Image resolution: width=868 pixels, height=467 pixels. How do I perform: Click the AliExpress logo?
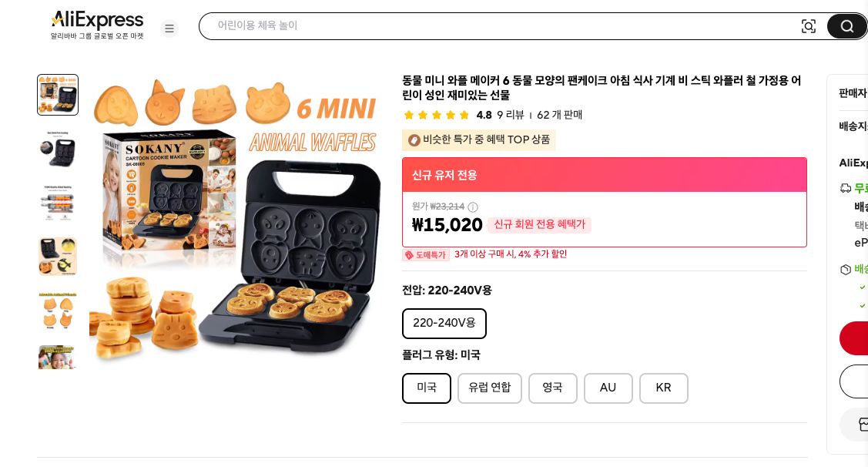click(x=97, y=21)
